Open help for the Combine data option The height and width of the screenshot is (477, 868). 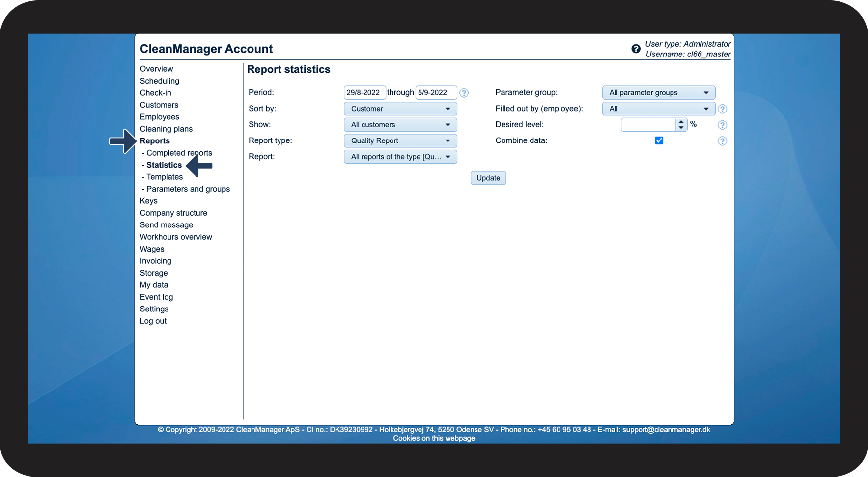(x=722, y=141)
